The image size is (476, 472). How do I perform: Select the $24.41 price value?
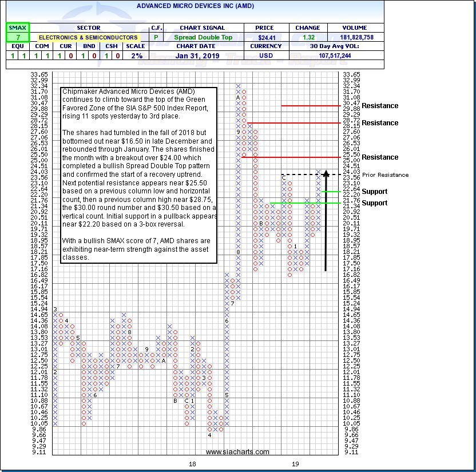(264, 37)
